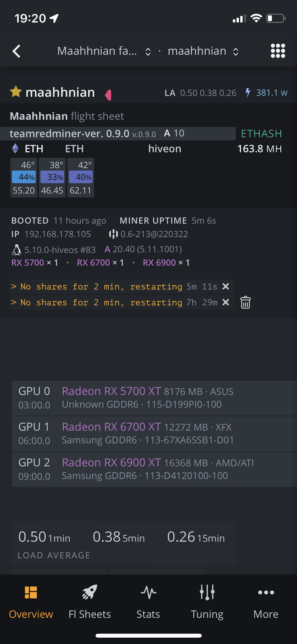The image size is (297, 644).
Task: Tap the hiveon pool name
Action: (165, 149)
